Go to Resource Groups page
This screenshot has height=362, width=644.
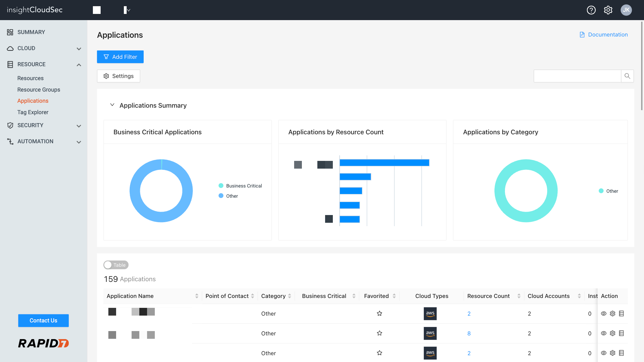(x=39, y=90)
